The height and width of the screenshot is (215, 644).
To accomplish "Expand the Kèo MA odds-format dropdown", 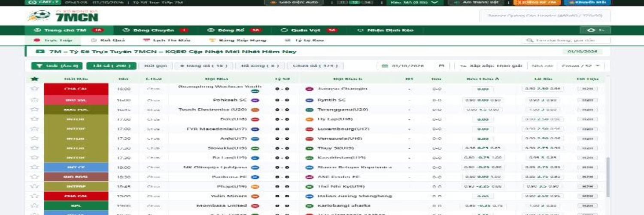I will pos(414,2).
